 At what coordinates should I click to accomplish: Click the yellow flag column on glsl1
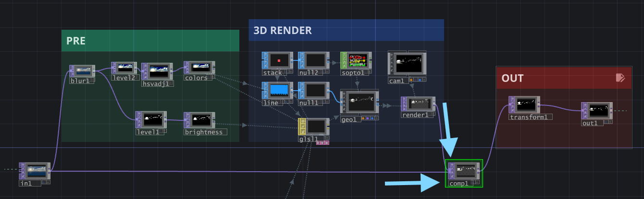pyautogui.click(x=302, y=126)
